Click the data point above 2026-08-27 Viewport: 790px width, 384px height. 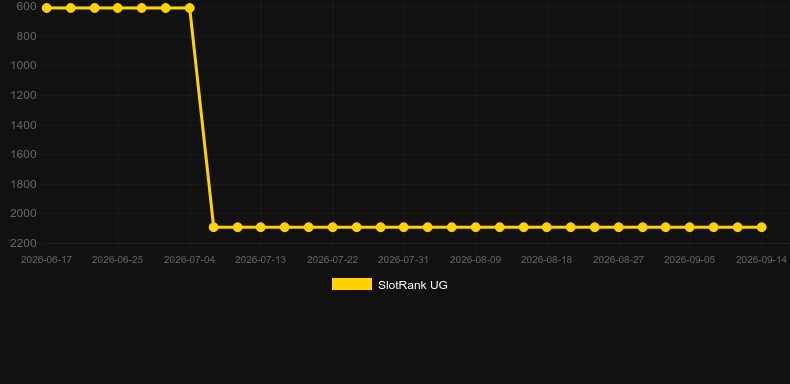[x=618, y=227]
